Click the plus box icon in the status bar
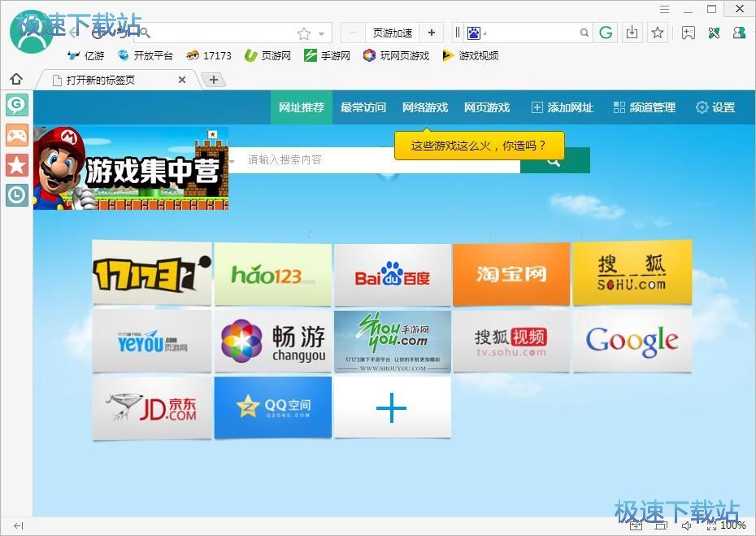This screenshot has height=536, width=756. tap(636, 526)
